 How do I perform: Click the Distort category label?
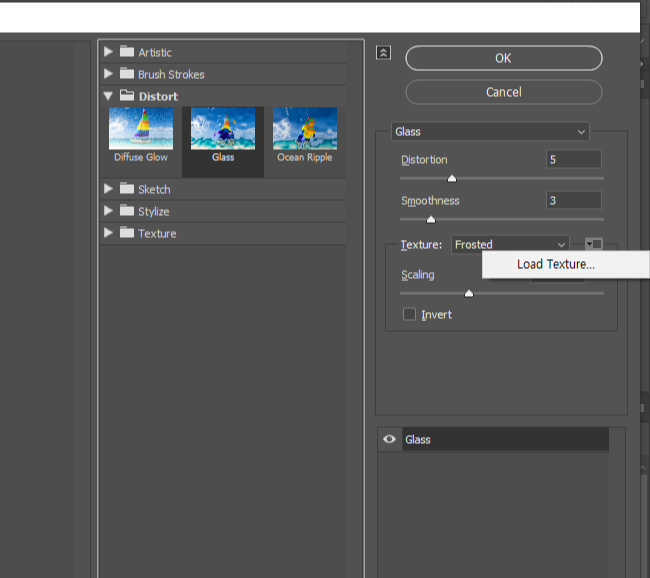158,96
